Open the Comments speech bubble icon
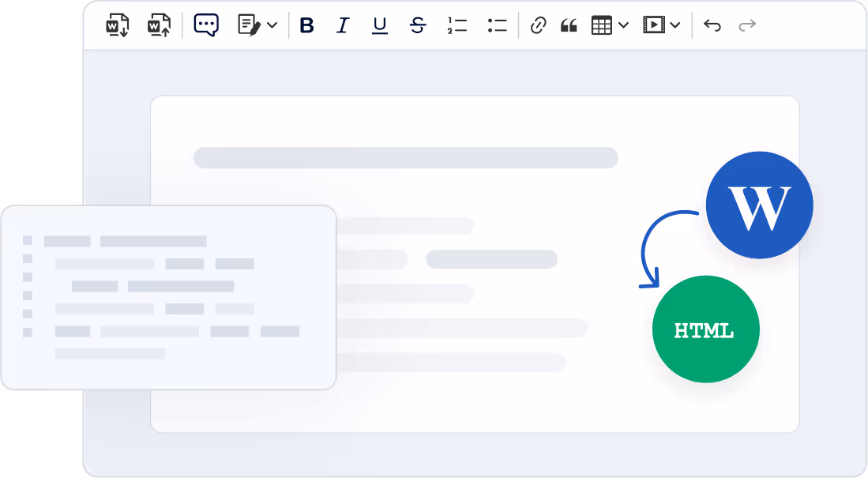868x478 pixels. tap(206, 25)
